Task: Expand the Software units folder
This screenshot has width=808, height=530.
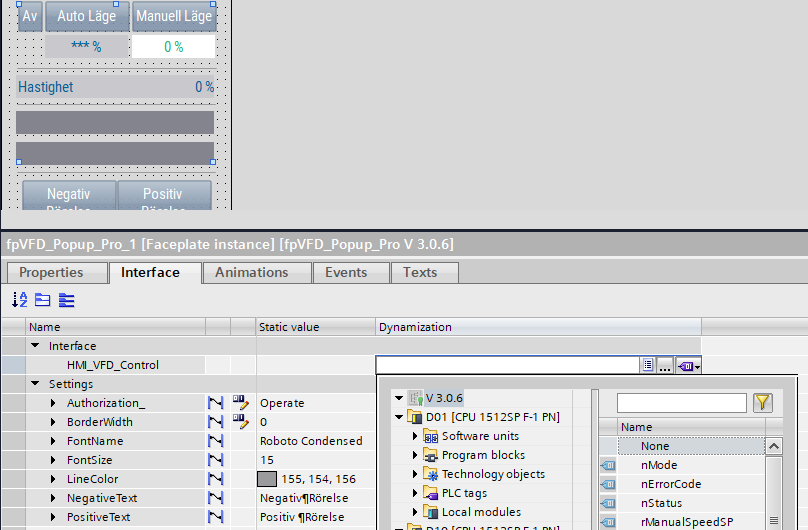Action: (x=415, y=436)
